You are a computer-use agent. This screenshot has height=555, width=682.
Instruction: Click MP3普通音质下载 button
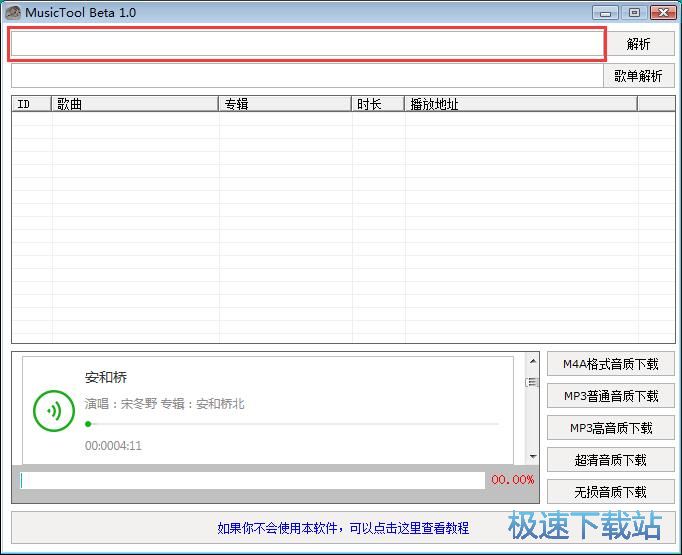tap(611, 396)
